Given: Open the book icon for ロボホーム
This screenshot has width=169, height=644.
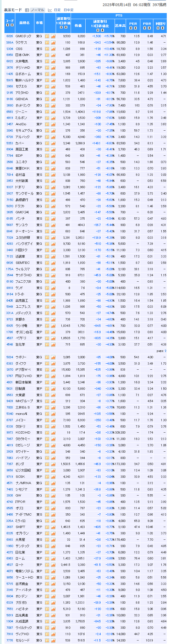Looking at the screenshot, I should coord(47,74).
